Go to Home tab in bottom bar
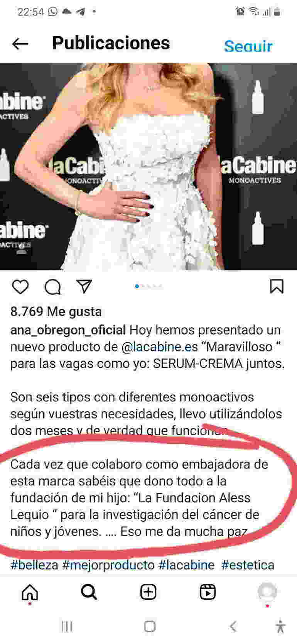Screen dimensions: 297x644 click(30, 592)
